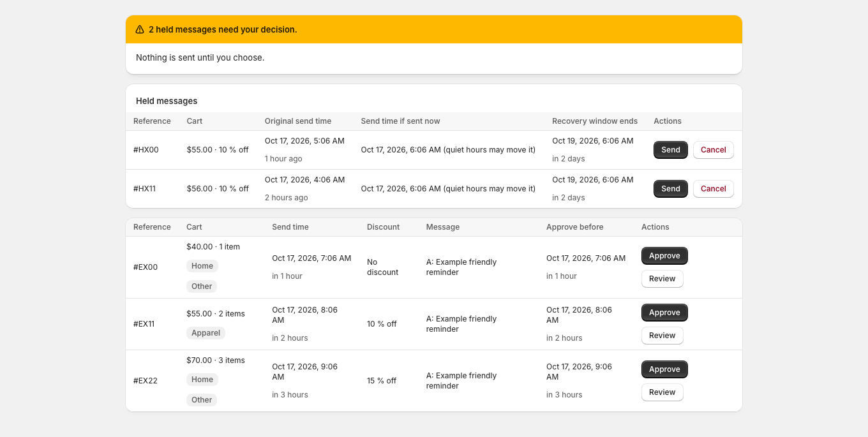Click the "Message" column header
Viewport: 868px width, 437px height.
[443, 227]
